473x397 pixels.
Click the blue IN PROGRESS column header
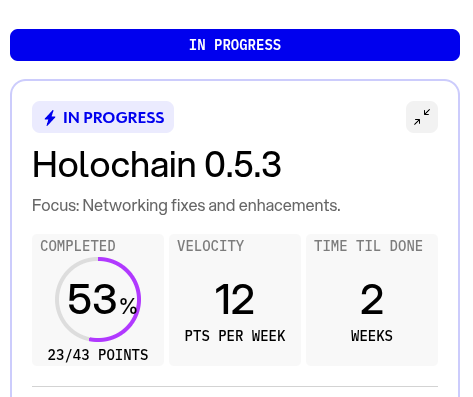(235, 45)
